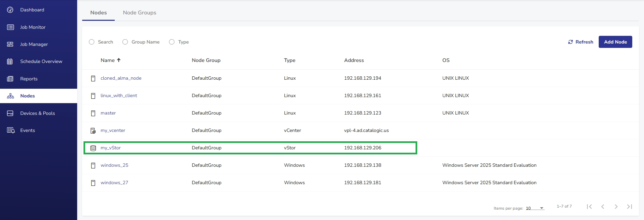Screen dimensions: 644x220
Task: Switch to the Node Groups tab
Action: tap(140, 13)
